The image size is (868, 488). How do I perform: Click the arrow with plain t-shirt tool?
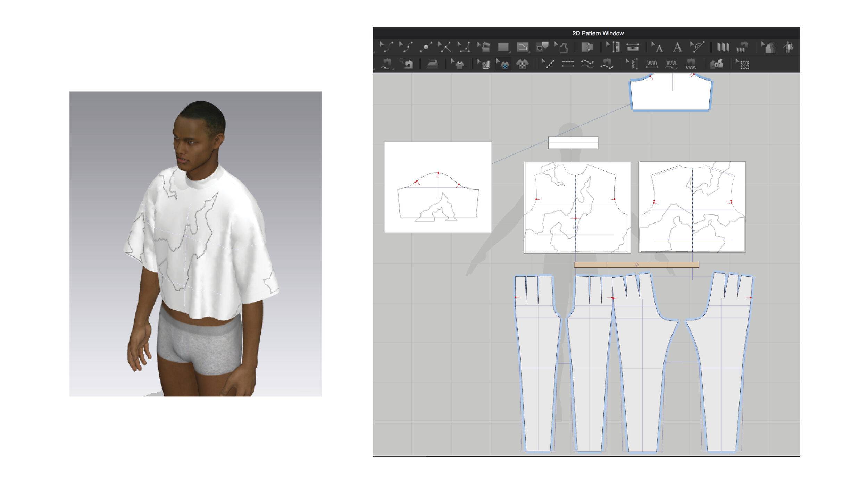coord(458,64)
